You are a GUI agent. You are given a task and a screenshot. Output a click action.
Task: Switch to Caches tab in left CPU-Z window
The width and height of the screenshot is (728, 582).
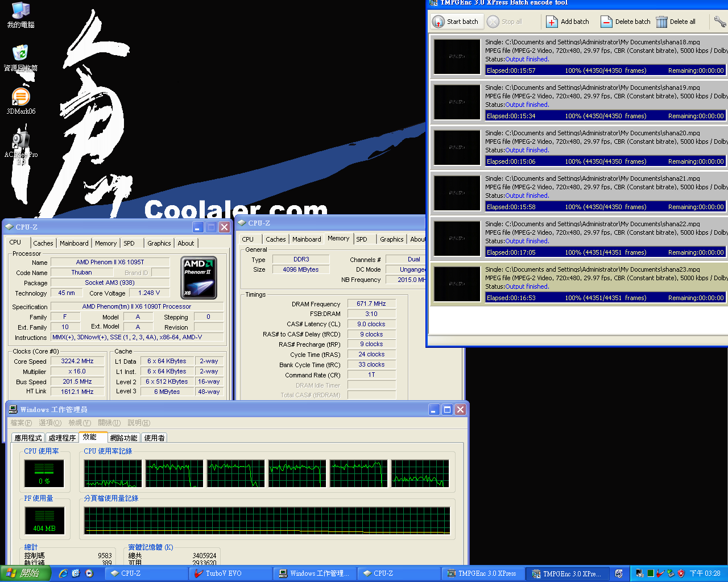43,243
